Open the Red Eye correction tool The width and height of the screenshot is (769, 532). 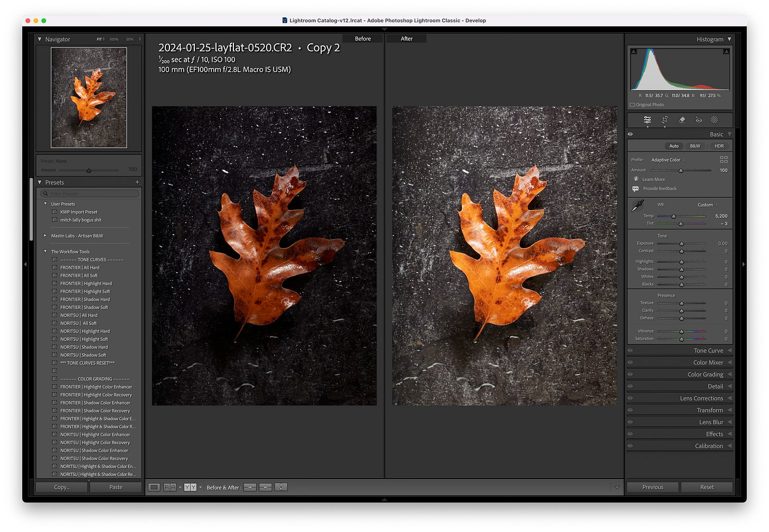(698, 120)
